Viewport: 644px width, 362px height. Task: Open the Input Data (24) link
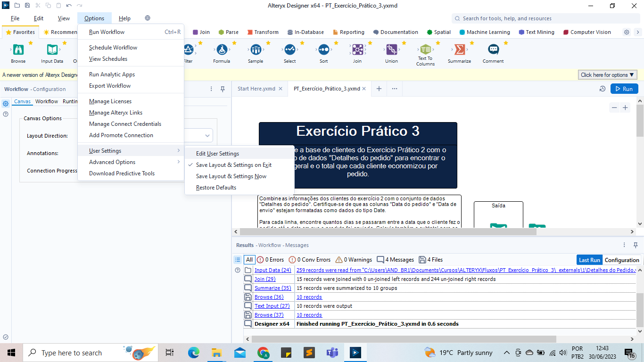coord(273,270)
